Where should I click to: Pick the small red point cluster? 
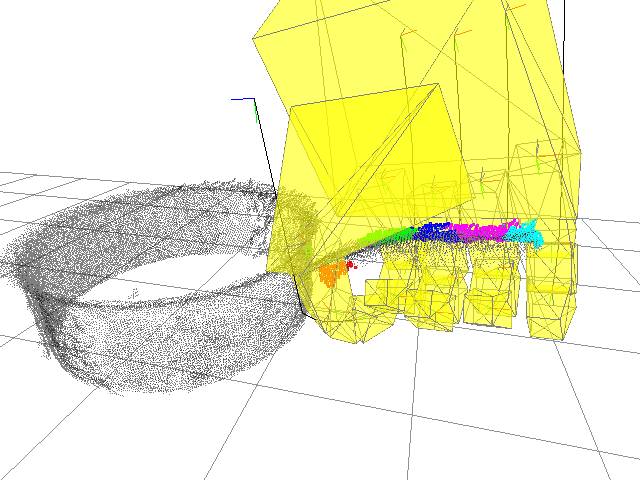[351, 265]
